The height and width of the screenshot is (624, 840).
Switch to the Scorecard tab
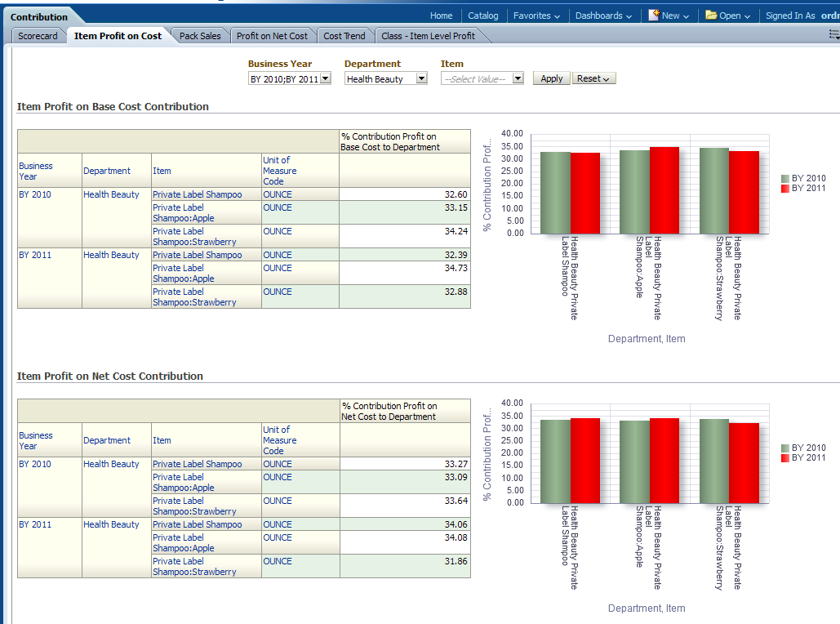point(38,36)
